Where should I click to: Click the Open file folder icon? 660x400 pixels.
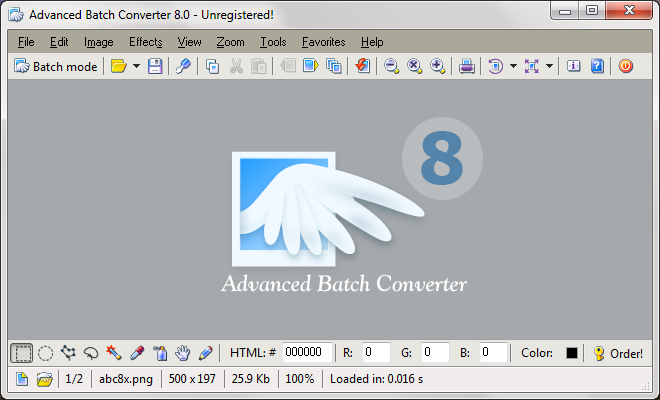[119, 67]
